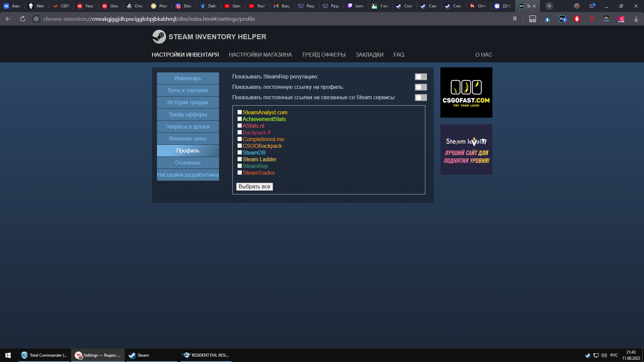Viewport: 644px width, 362px height.
Task: Select 'Инвентарь' in the settings sidebar
Action: (x=188, y=78)
